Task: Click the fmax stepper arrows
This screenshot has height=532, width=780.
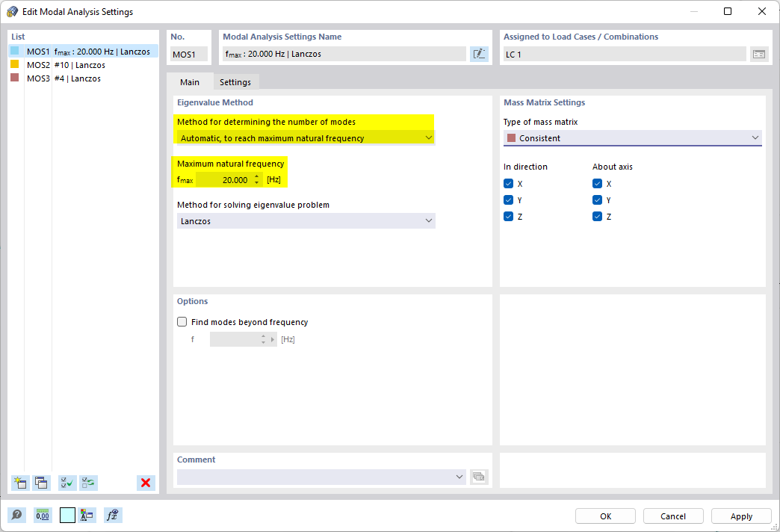Action: click(x=257, y=179)
